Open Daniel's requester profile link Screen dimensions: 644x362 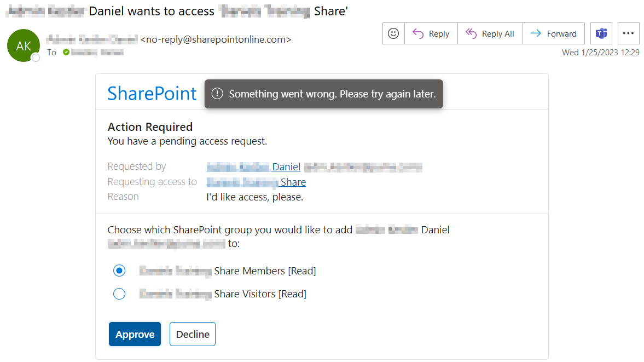pos(287,166)
